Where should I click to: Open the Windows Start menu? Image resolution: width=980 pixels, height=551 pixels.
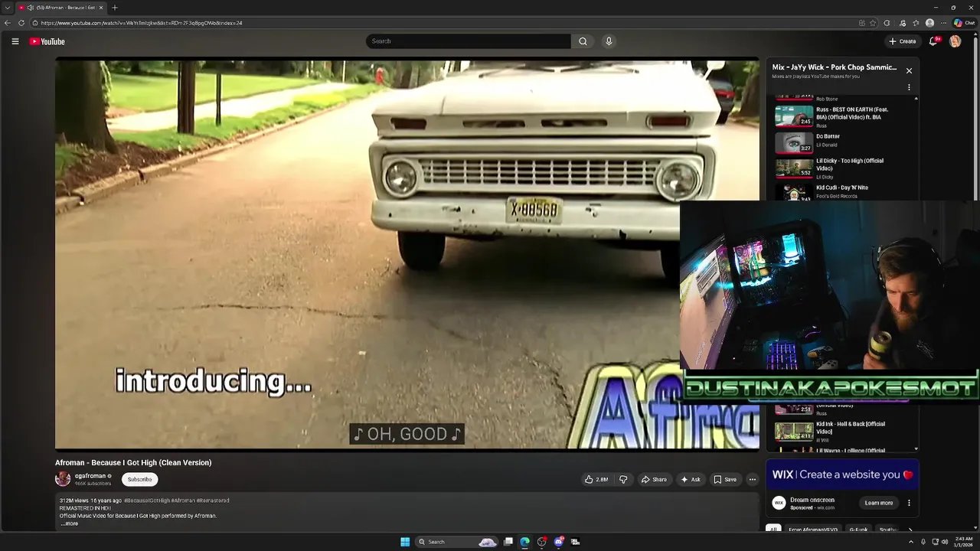pyautogui.click(x=405, y=542)
